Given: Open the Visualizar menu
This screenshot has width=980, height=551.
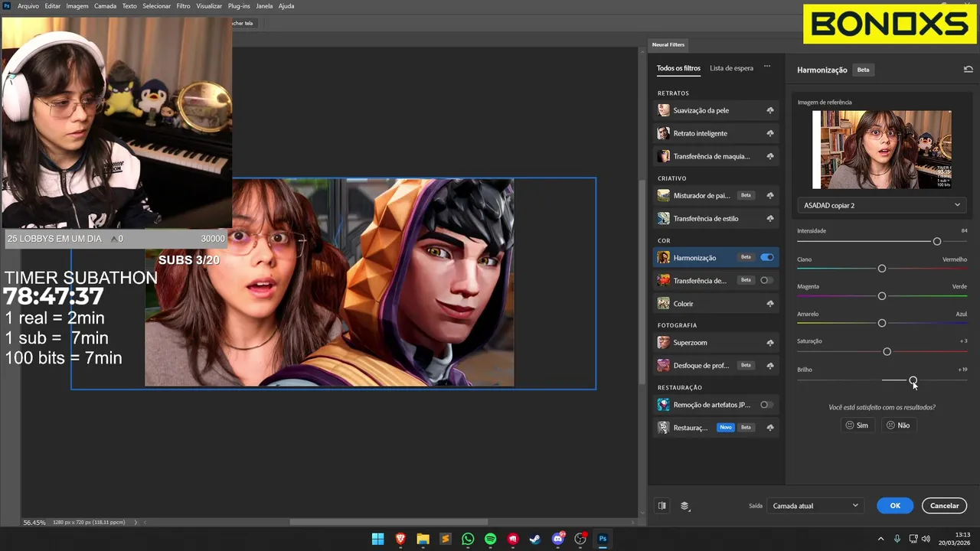Looking at the screenshot, I should (x=209, y=6).
